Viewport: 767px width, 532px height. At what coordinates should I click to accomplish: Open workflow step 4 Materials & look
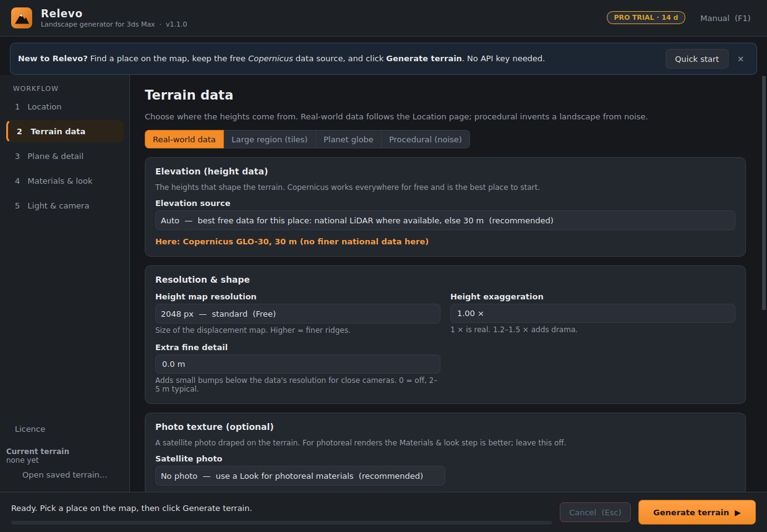pyautogui.click(x=65, y=181)
